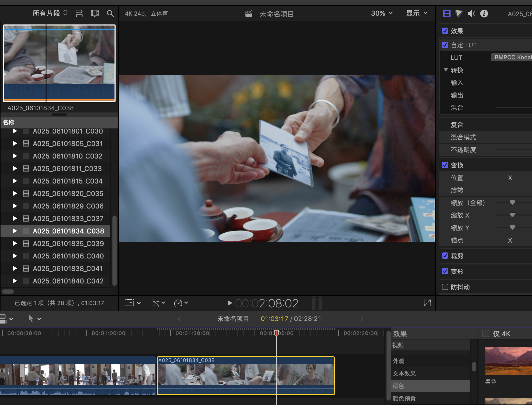Open the timeline connect-clip options icon

(7, 319)
